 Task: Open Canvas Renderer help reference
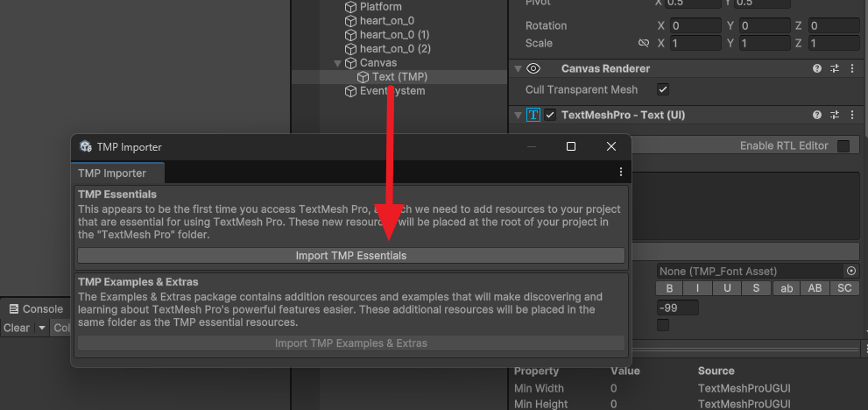tap(816, 68)
